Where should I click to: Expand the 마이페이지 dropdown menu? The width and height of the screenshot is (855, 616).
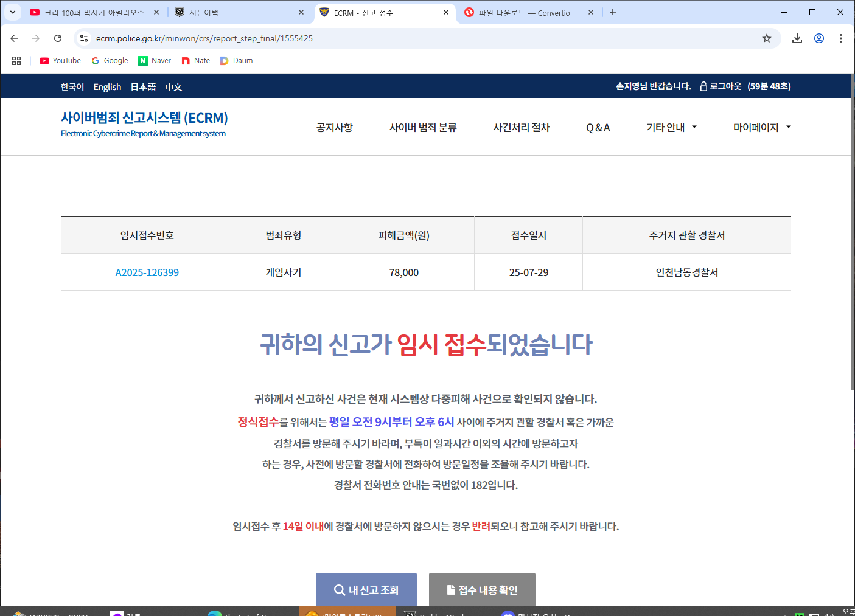(x=761, y=127)
